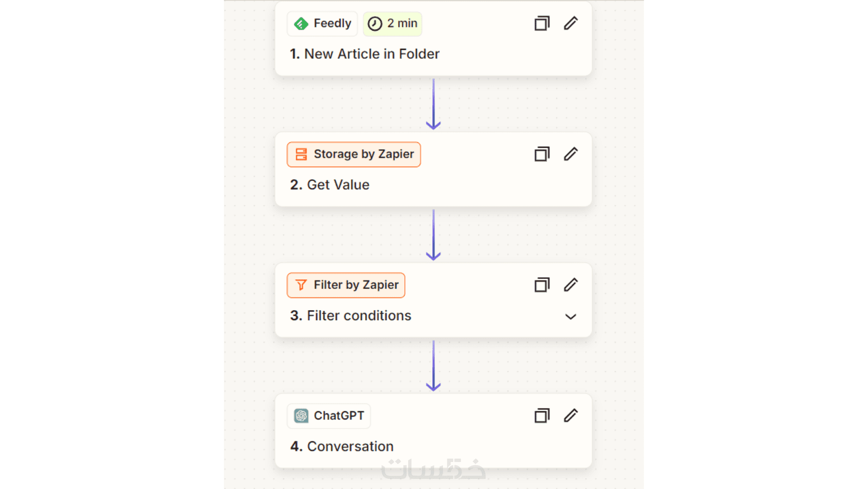Open the Filter conditions step title

click(350, 315)
